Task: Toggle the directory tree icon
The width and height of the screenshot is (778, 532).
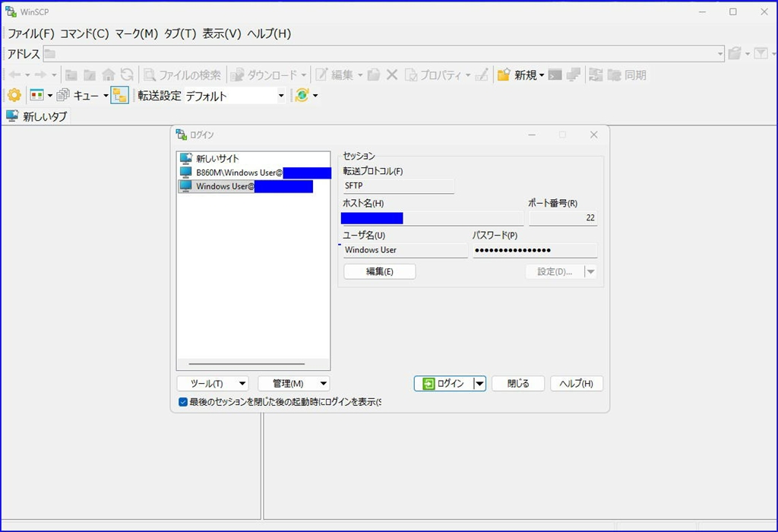Action: [119, 95]
